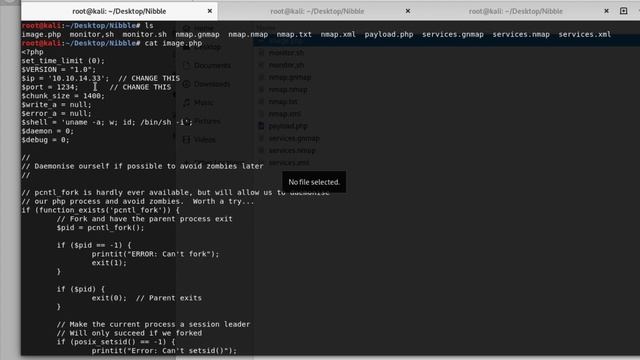Click the '$daemon = 0;' line

pyautogui.click(x=48, y=131)
